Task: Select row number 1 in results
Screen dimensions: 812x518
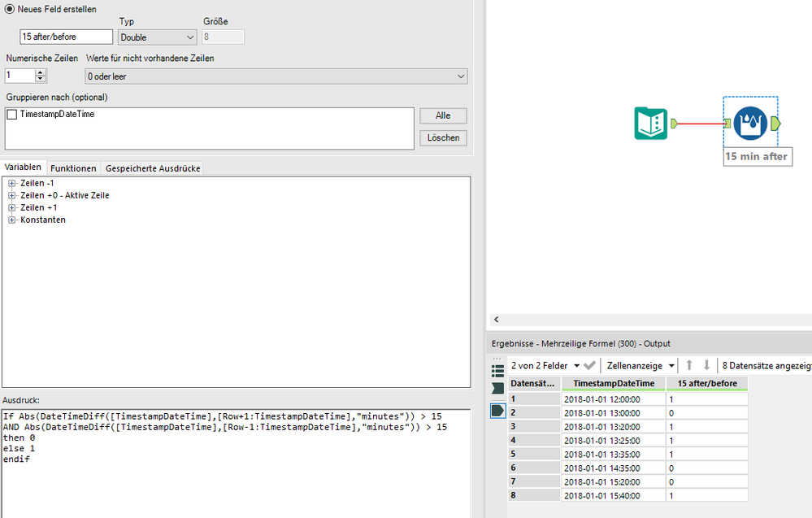Action: pos(535,398)
